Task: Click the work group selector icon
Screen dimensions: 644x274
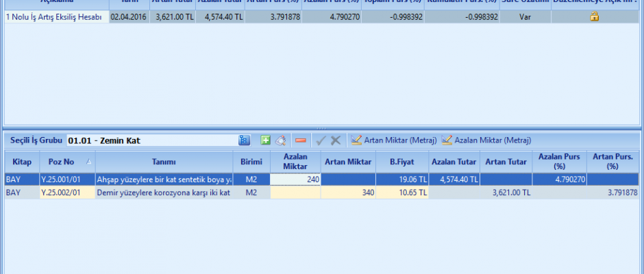Action: (x=245, y=140)
